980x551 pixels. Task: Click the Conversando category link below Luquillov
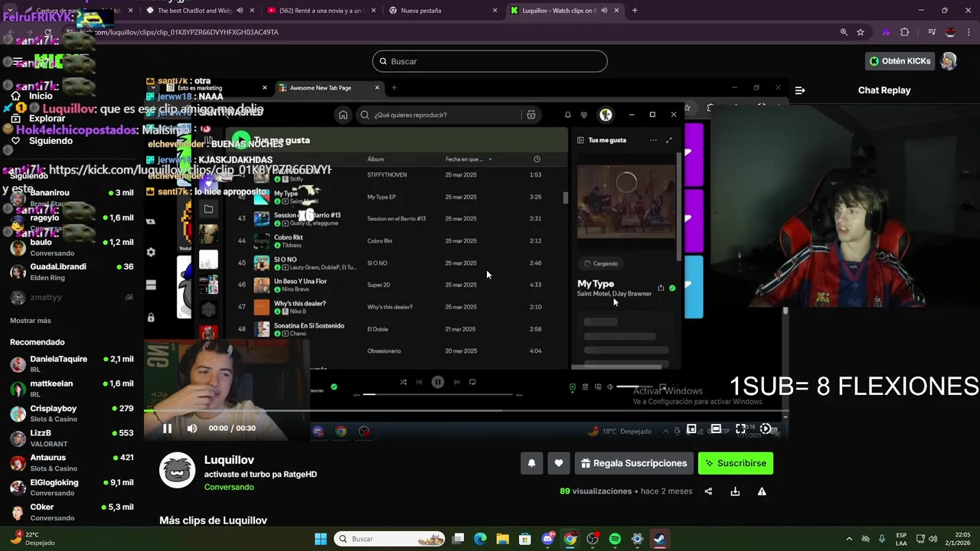(229, 487)
